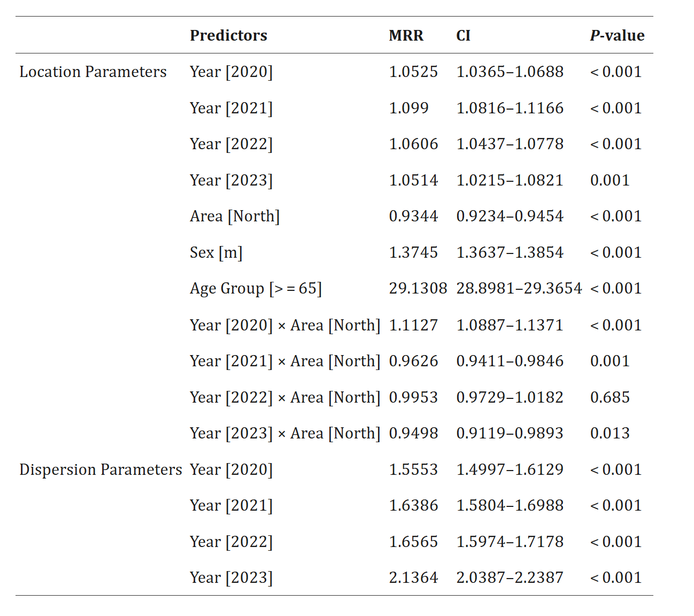Click the CI column header

(463, 35)
